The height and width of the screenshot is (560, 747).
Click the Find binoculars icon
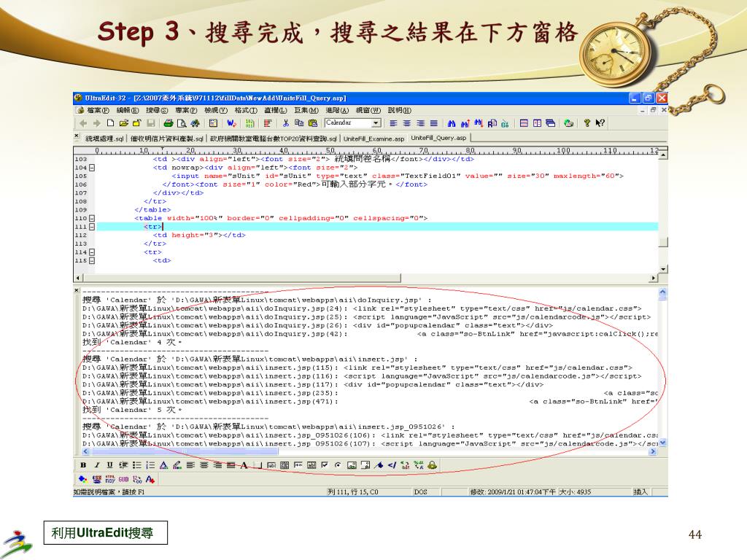pos(451,123)
